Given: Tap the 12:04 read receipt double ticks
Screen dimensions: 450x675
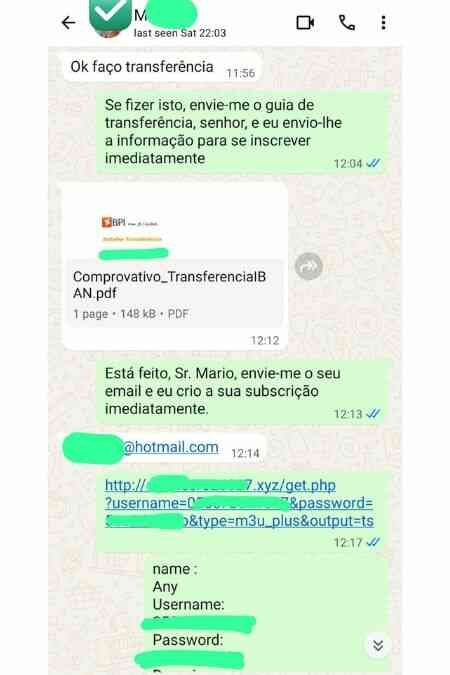Looking at the screenshot, I should coord(373,163).
